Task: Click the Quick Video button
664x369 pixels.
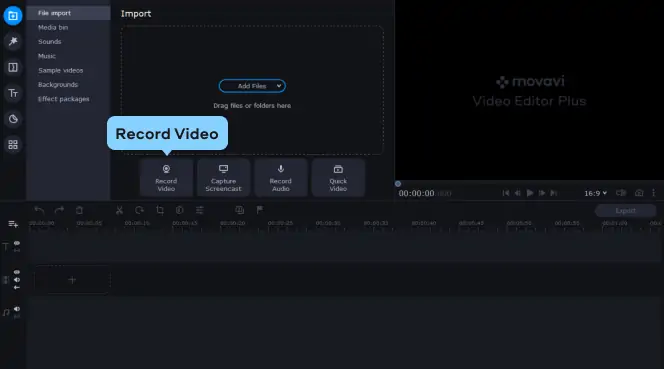Action: [338, 178]
